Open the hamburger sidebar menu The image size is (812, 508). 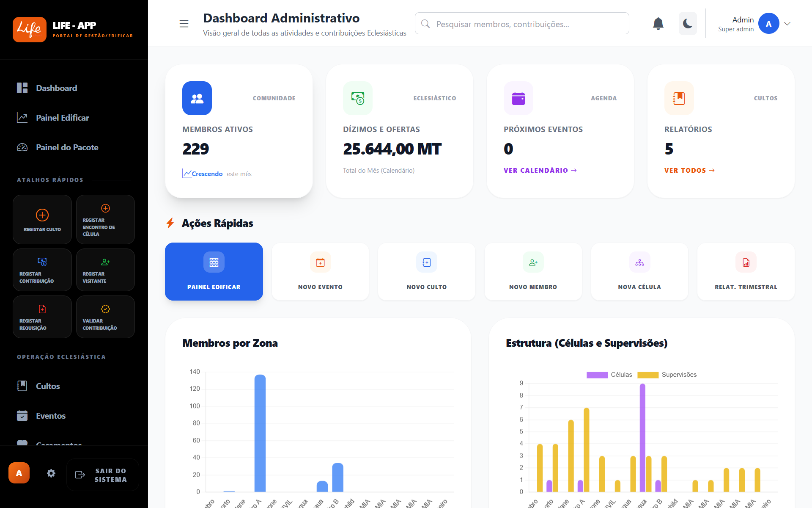point(184,24)
